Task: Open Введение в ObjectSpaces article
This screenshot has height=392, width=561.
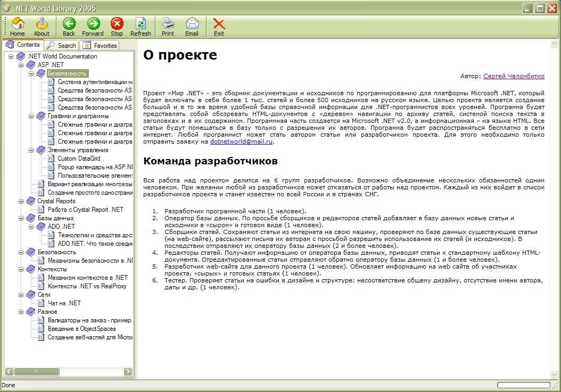Action: click(x=82, y=329)
